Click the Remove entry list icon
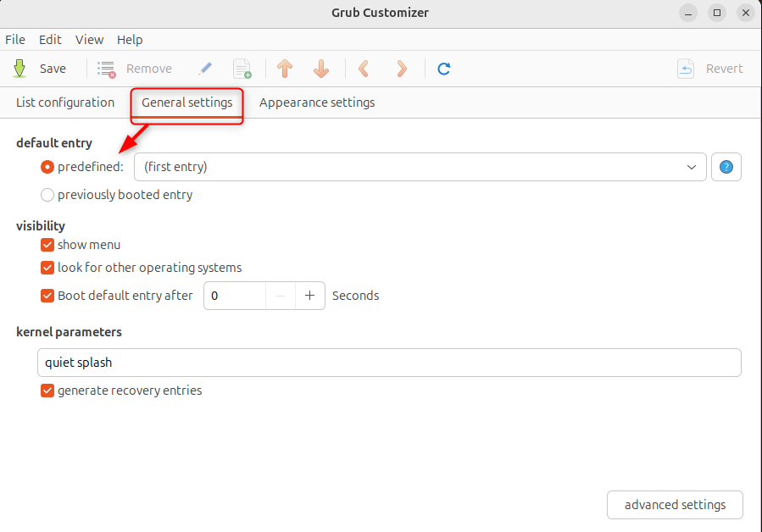This screenshot has height=532, width=762. pyautogui.click(x=106, y=69)
